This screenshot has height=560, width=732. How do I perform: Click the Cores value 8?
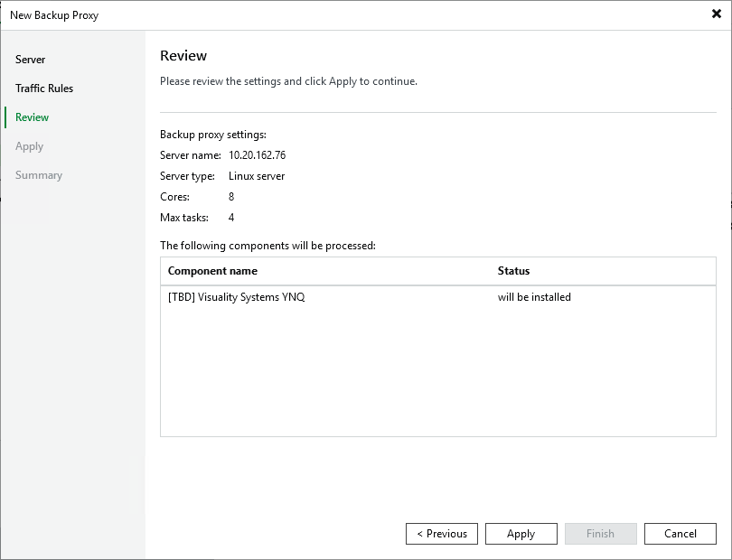[x=231, y=197]
